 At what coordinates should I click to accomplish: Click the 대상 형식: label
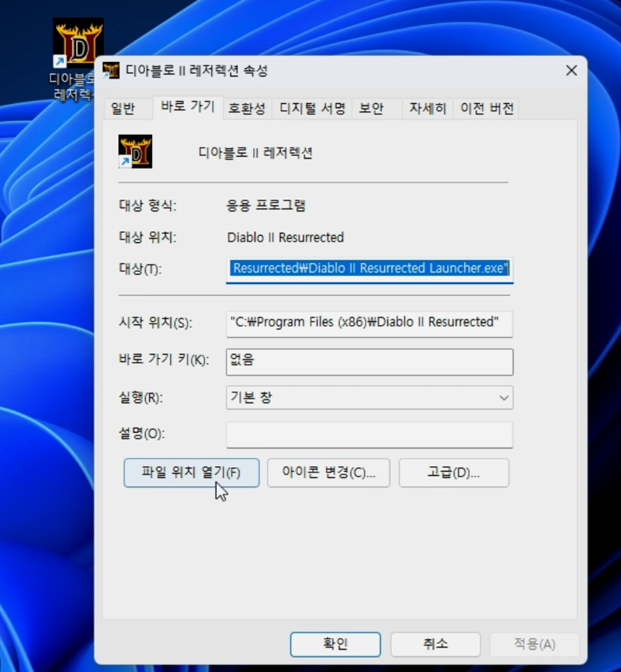point(147,206)
